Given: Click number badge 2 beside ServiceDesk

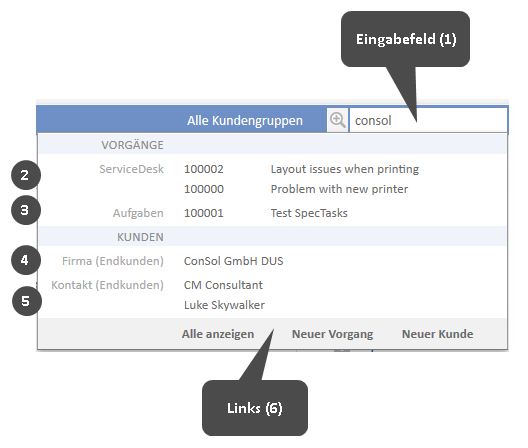Looking at the screenshot, I should coord(26,175).
